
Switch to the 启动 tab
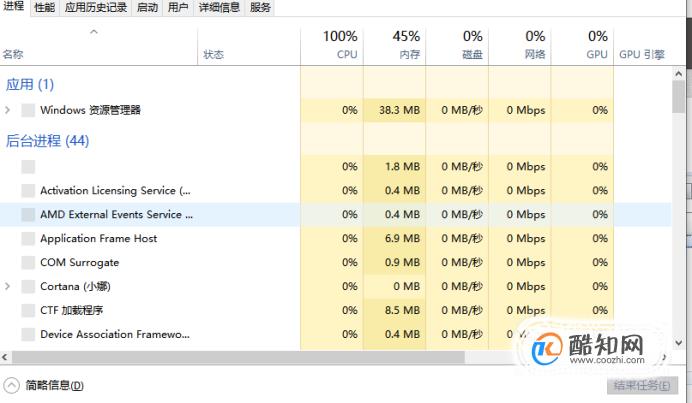(147, 8)
